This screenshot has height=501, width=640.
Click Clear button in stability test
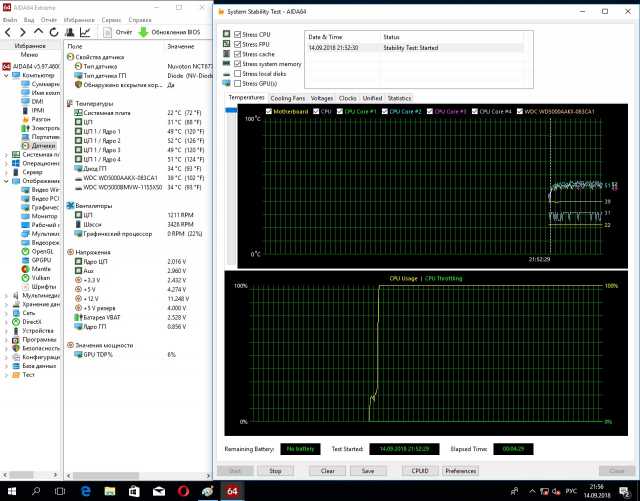tap(327, 471)
